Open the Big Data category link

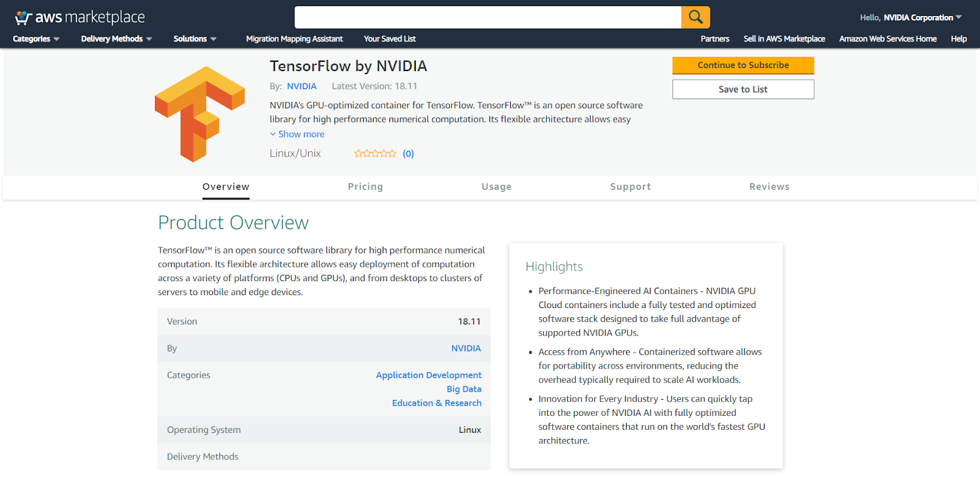[x=464, y=389]
